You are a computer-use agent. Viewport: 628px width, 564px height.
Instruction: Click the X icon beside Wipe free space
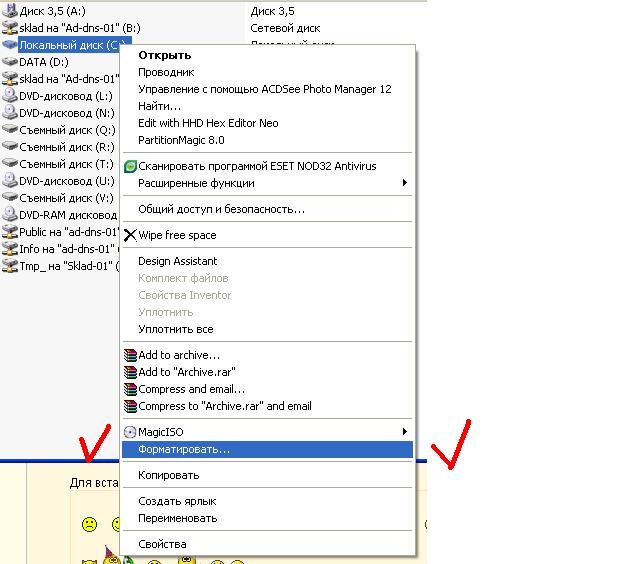tap(130, 235)
